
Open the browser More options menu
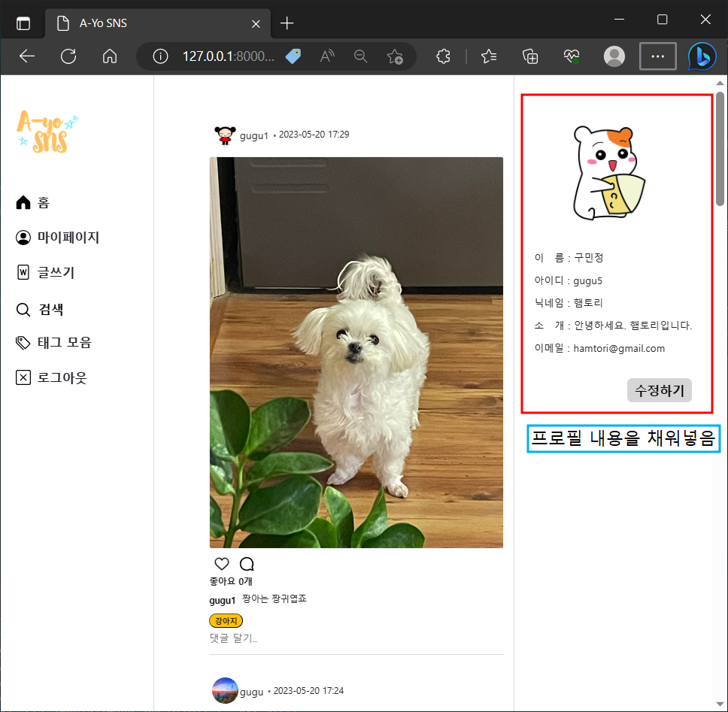coord(657,56)
